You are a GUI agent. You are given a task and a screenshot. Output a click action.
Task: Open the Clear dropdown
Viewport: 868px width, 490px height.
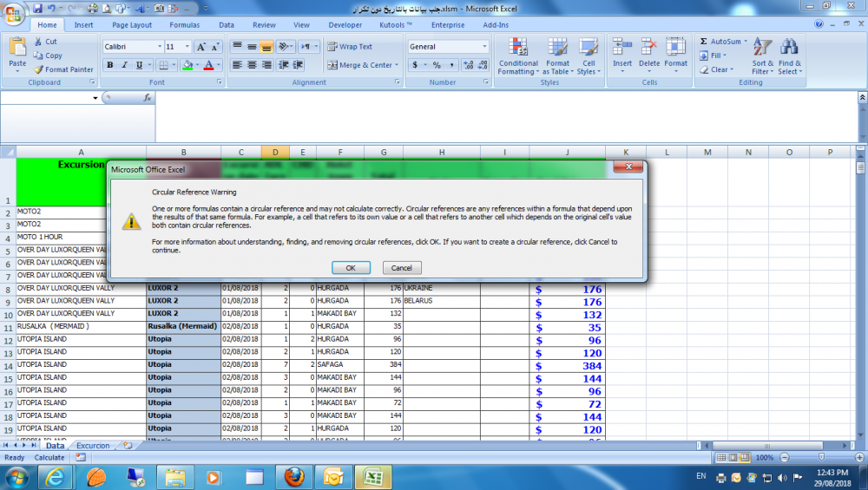pos(716,69)
